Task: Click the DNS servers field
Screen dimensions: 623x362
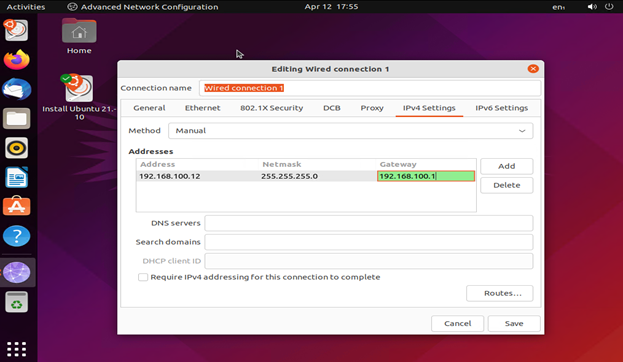Action: coord(369,223)
